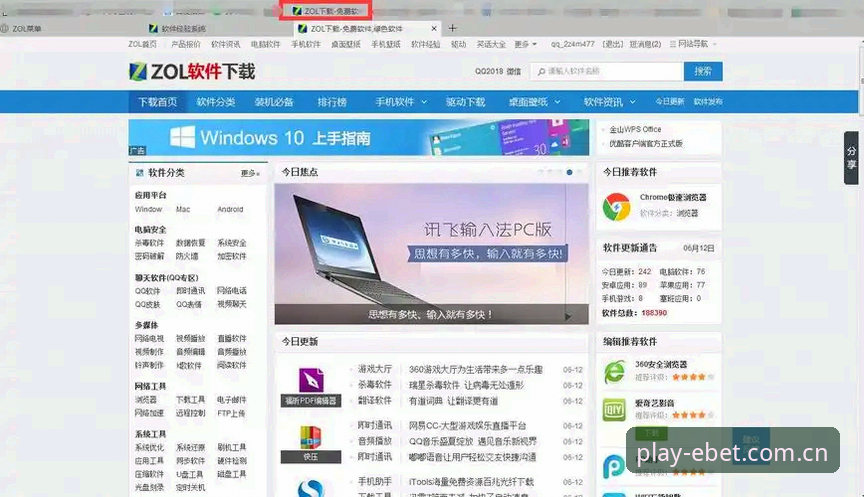Open the U盘工具 category link
The width and height of the screenshot is (864, 497).
[190, 474]
